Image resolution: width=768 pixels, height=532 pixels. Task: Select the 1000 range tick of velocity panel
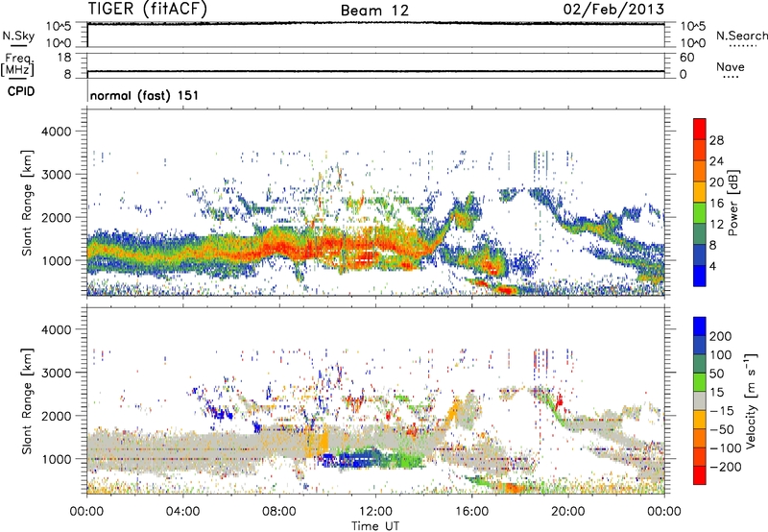57,459
